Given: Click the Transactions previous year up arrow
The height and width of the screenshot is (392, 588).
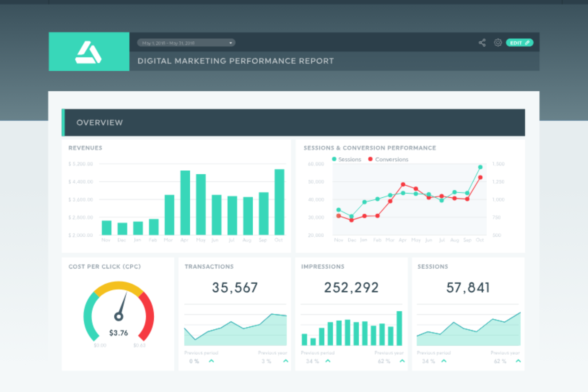Looking at the screenshot, I should click(x=286, y=361).
